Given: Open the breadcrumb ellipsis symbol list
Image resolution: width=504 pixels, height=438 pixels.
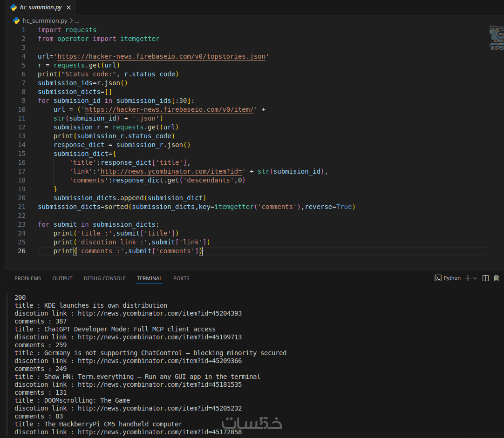Looking at the screenshot, I should point(77,21).
